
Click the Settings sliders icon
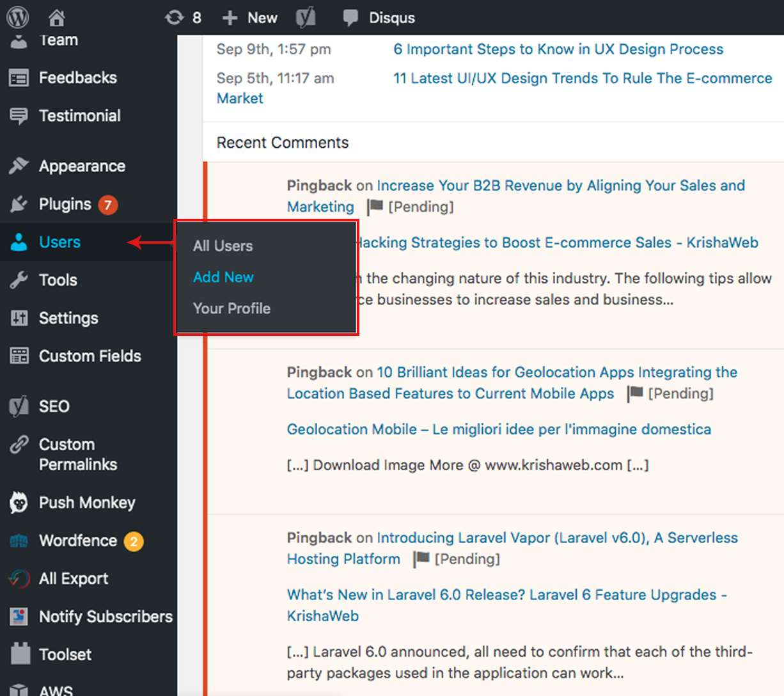(19, 318)
